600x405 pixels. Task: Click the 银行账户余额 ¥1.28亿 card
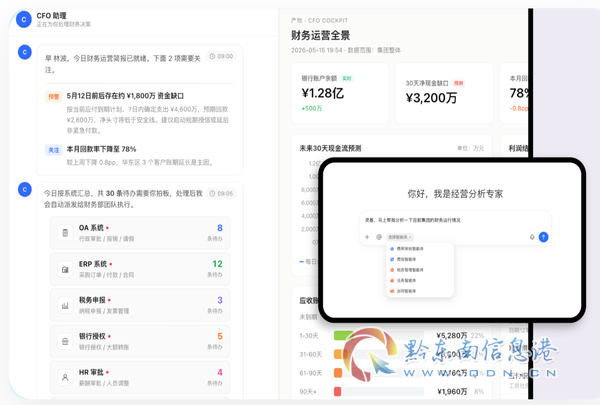tap(340, 93)
